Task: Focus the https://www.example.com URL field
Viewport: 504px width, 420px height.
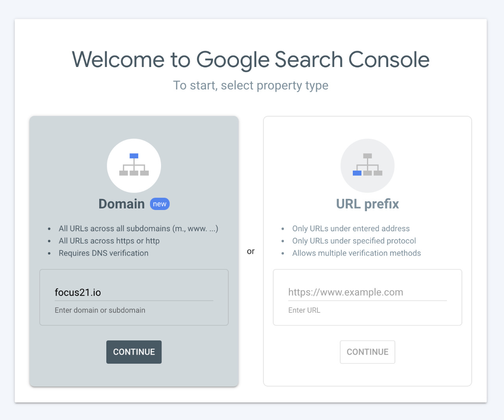Action: click(x=367, y=292)
